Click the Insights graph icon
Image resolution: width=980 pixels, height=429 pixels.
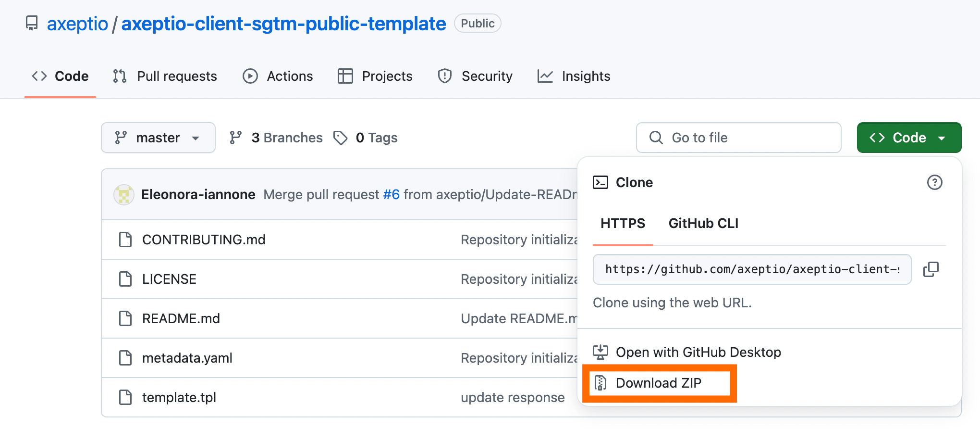pyautogui.click(x=545, y=76)
